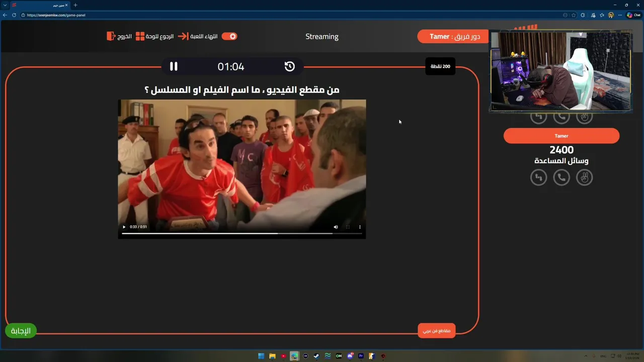
Task: Use the two-fingers lifeline below وسائل المساعدة
Action: [585, 177]
